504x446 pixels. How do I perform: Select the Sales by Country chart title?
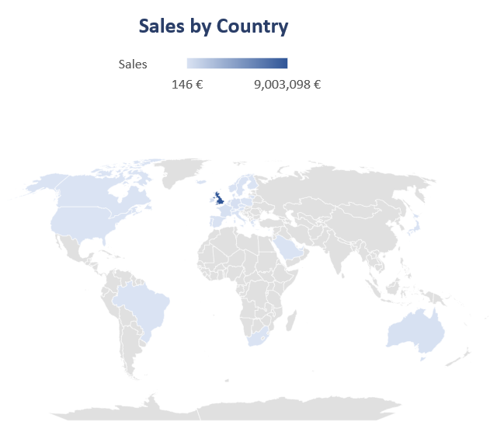coord(214,26)
